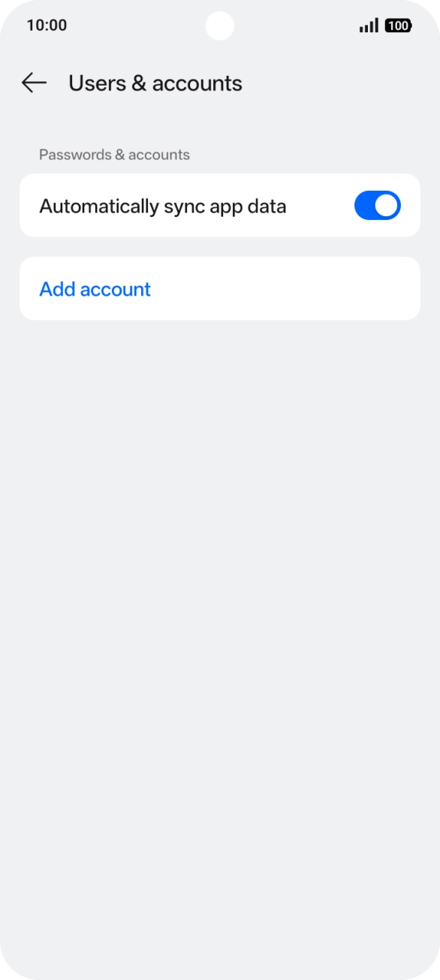Tap the network icon in status bar
Screen dimensions: 440x980
click(x=368, y=25)
